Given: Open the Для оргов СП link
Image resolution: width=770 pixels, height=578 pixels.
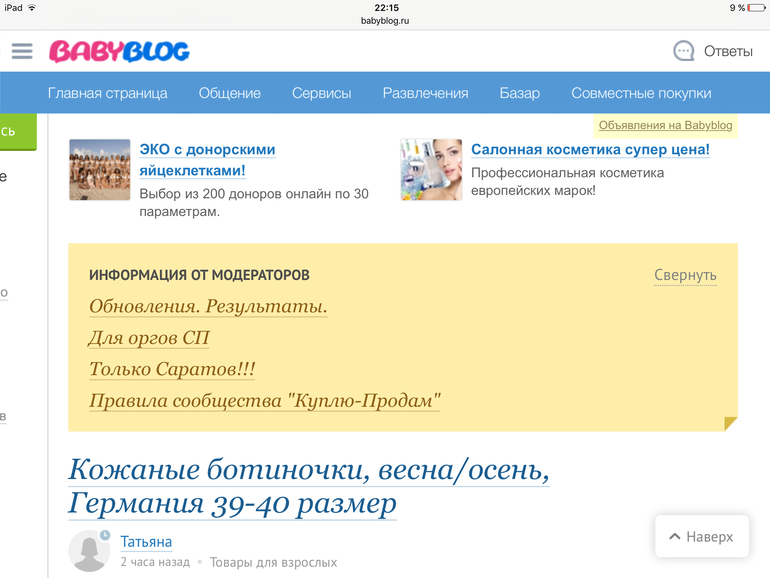Looking at the screenshot, I should (149, 338).
